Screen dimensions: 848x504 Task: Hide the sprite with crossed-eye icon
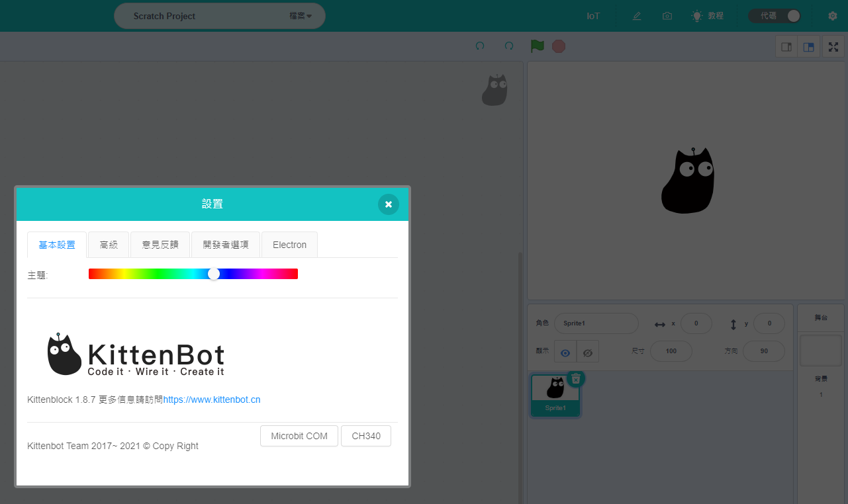(x=587, y=353)
